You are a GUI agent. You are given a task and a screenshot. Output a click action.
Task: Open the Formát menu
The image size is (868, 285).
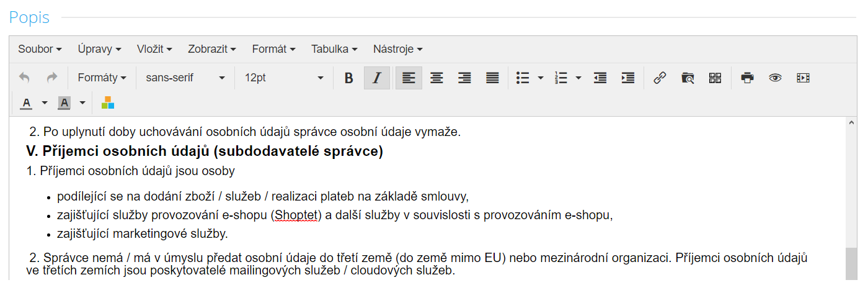click(273, 49)
